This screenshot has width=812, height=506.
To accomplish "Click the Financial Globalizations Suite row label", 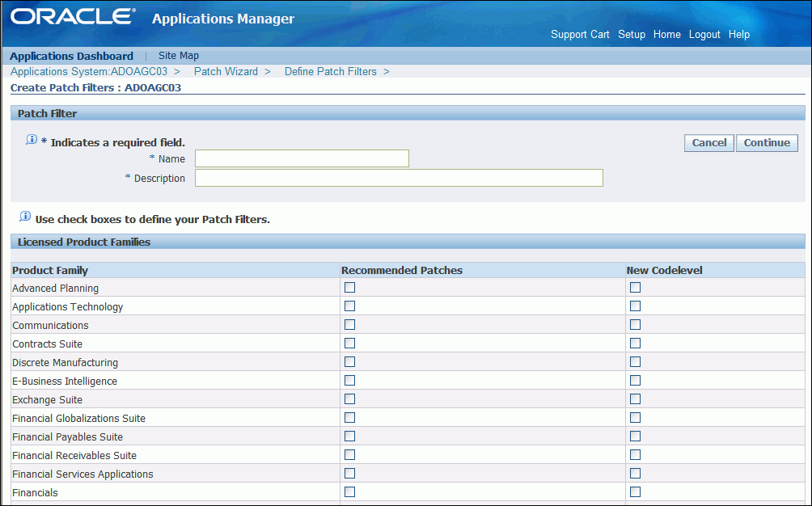I will pyautogui.click(x=78, y=419).
